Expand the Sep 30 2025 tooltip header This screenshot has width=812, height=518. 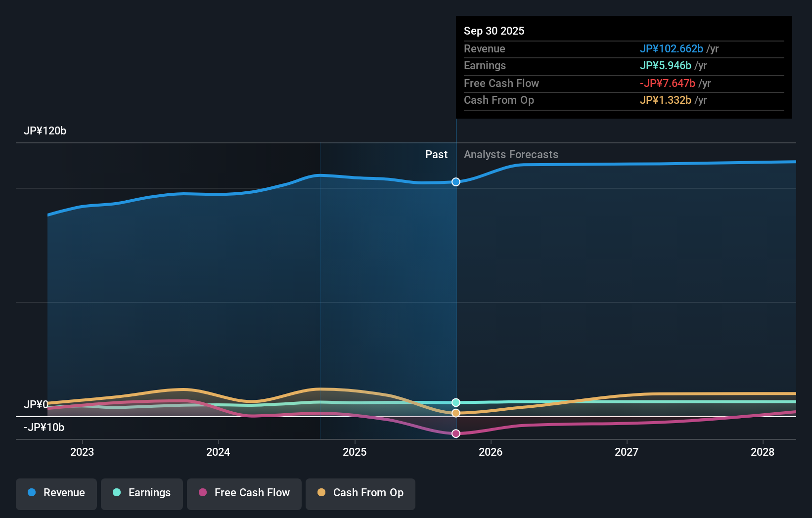coord(494,31)
